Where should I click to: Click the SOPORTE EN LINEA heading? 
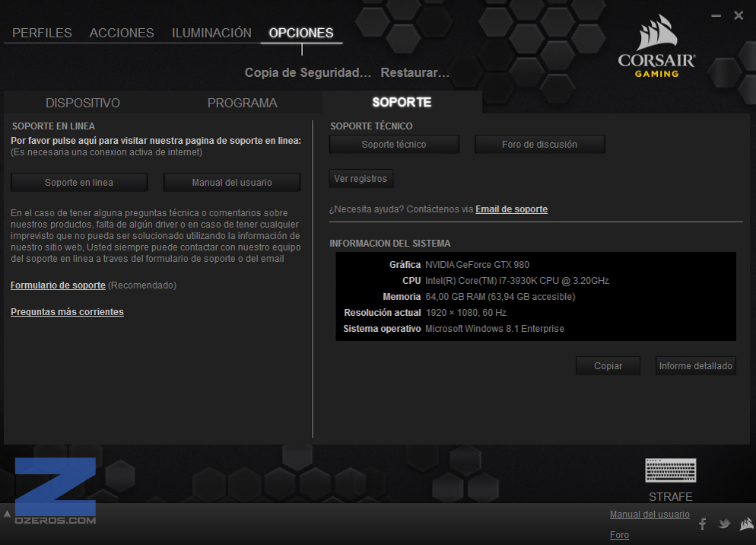coord(53,126)
